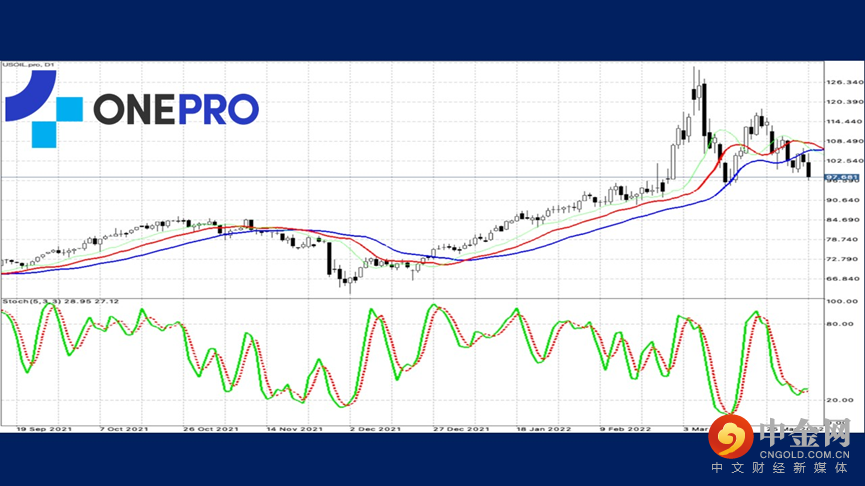Viewport: 865px width, 486px height.
Task: Click the 18 Jan 2022 date label
Action: 544,429
